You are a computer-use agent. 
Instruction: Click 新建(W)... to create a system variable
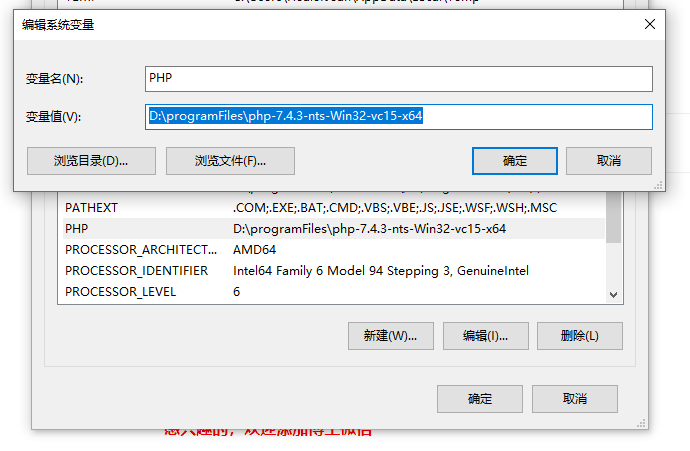[391, 336]
